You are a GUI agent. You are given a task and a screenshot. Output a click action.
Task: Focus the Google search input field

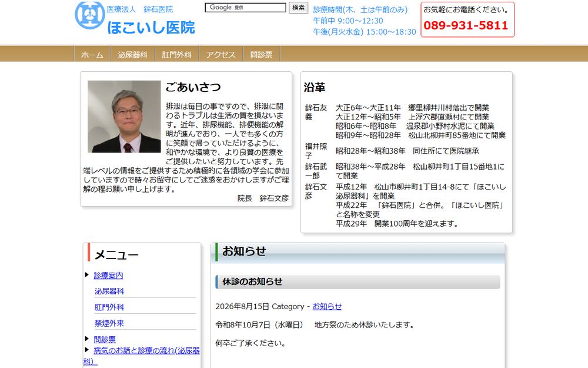[245, 8]
